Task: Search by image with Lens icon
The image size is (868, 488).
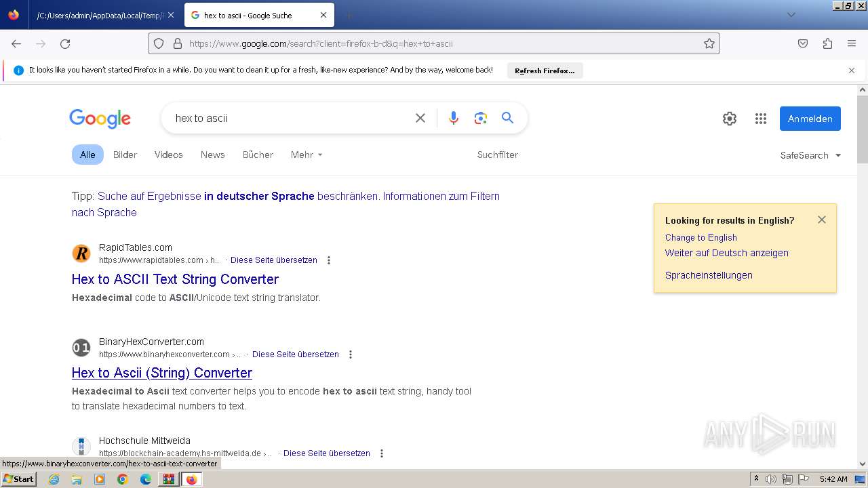Action: point(481,118)
